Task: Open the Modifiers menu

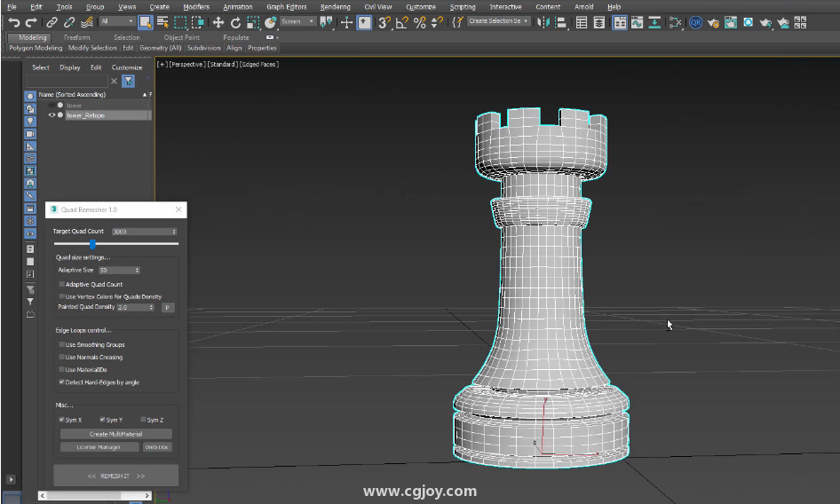Action: click(196, 7)
